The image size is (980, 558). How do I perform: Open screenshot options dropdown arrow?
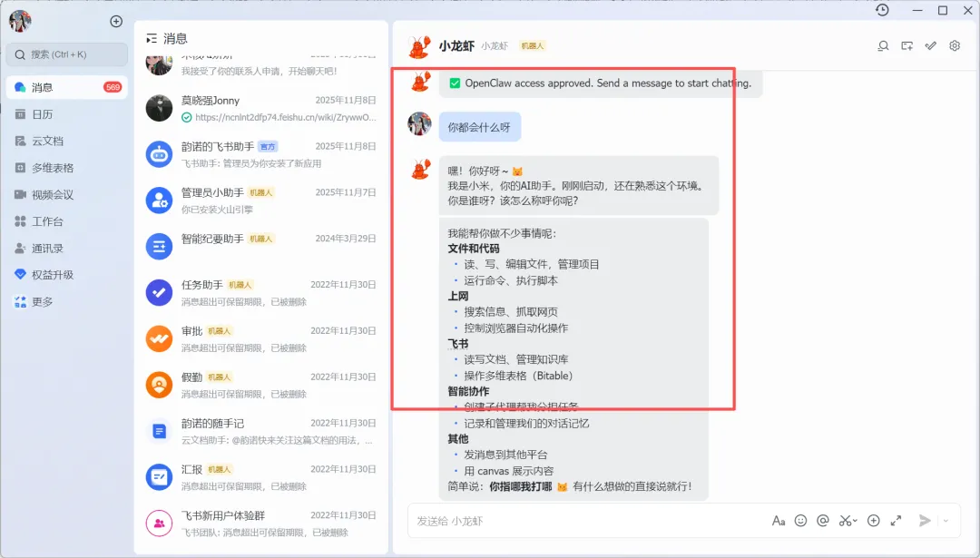[855, 521]
